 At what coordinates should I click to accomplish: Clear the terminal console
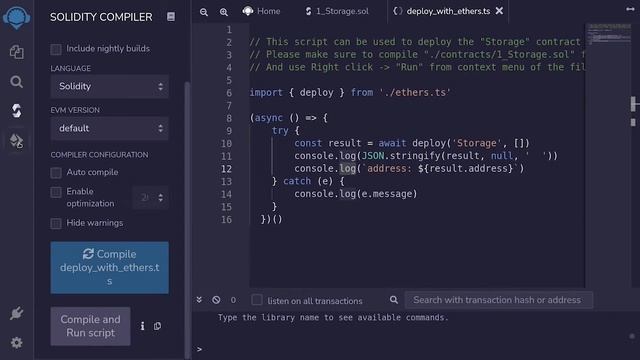(x=216, y=300)
